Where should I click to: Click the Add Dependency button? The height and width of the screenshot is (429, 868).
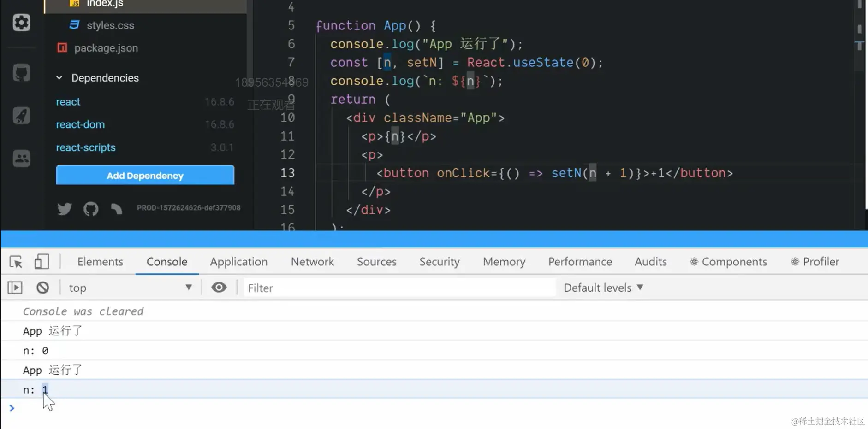[145, 175]
